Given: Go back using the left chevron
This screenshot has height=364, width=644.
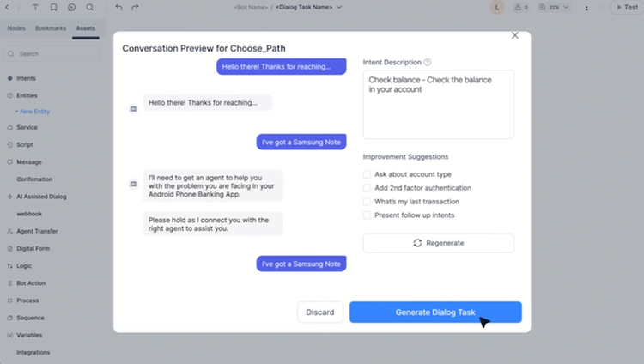Looking at the screenshot, I should pyautogui.click(x=7, y=7).
